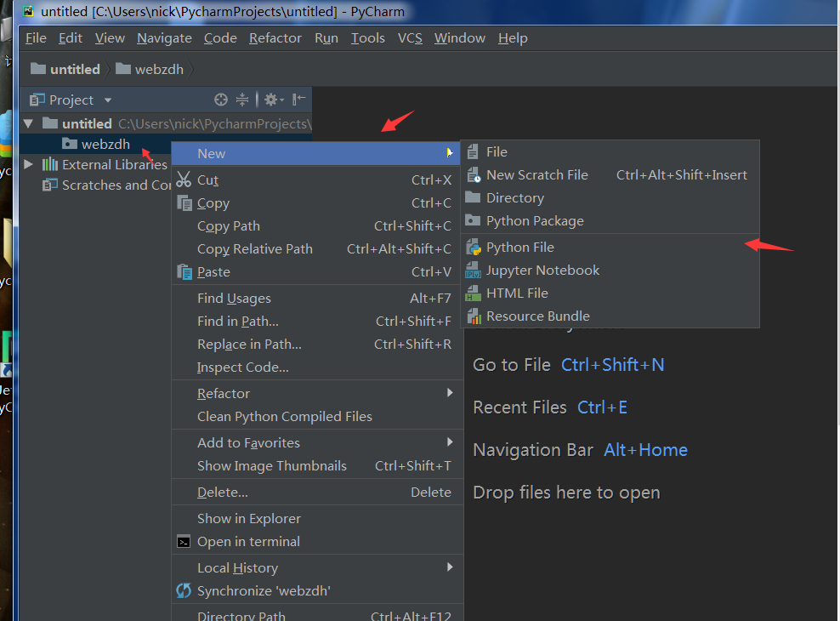Expand the Local History submenu arrow
The height and width of the screenshot is (621, 840).
click(450, 567)
